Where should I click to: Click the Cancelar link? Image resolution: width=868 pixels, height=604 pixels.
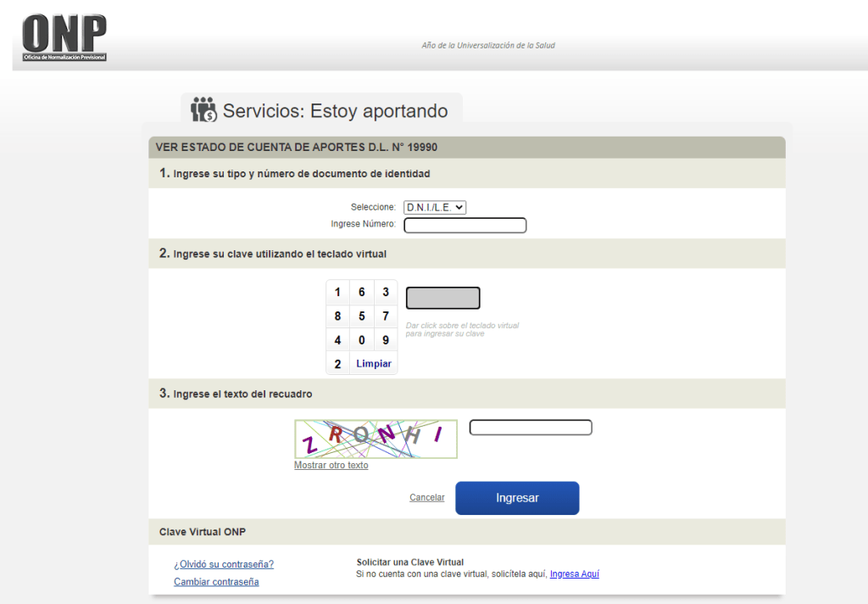[427, 498]
